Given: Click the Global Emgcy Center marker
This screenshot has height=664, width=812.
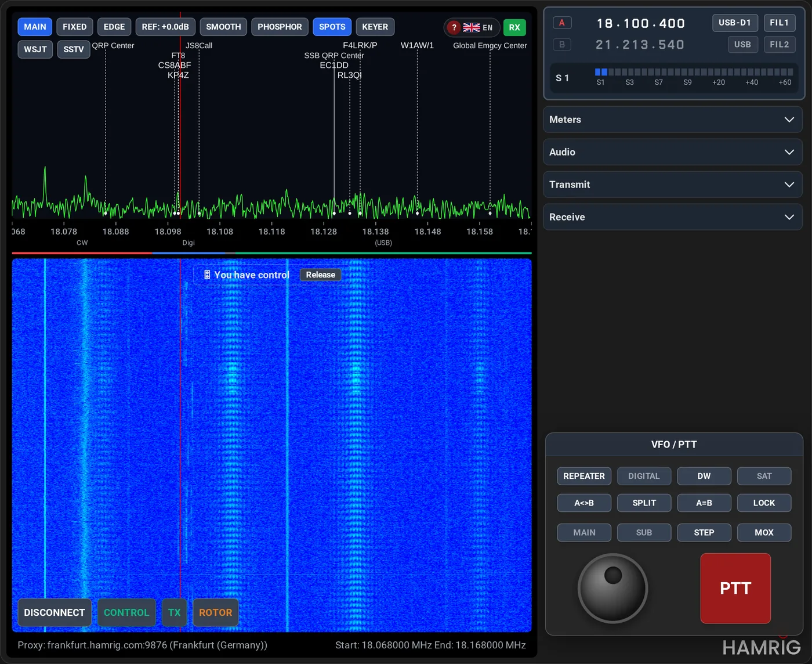Looking at the screenshot, I should pyautogui.click(x=490, y=45).
